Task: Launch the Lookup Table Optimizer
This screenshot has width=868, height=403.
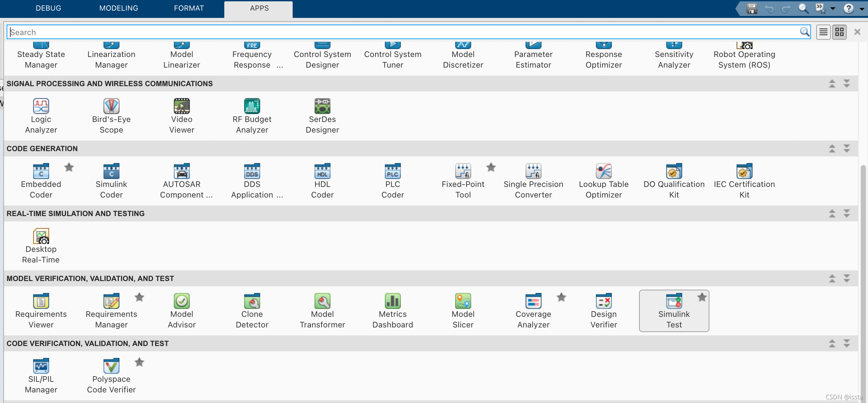Action: click(x=603, y=171)
